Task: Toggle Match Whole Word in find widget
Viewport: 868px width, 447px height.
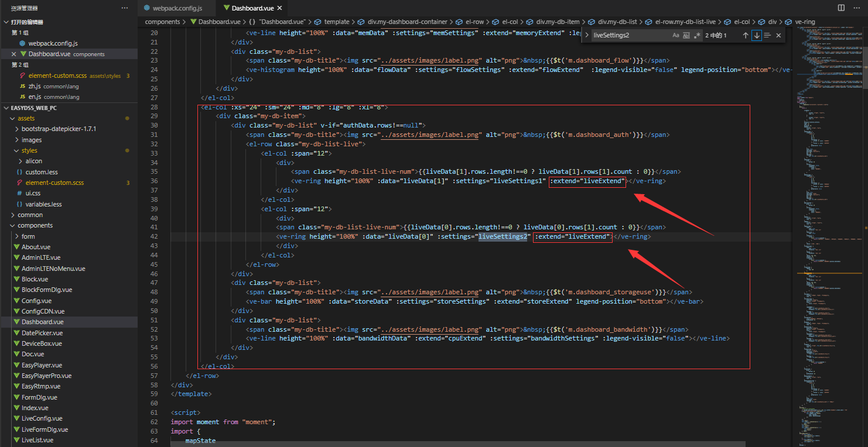Action: pyautogui.click(x=686, y=35)
